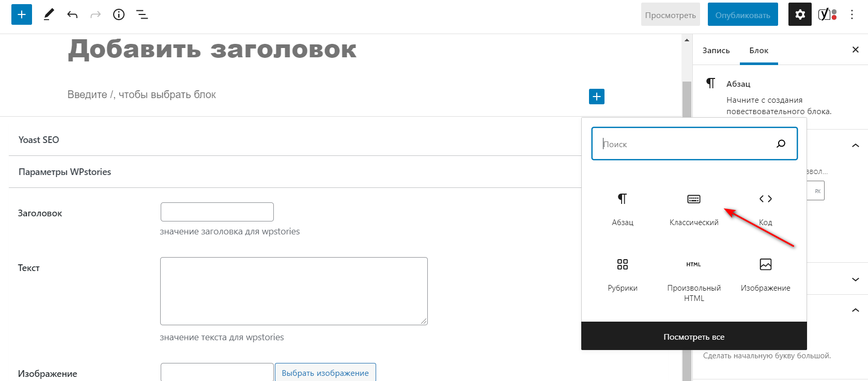This screenshot has height=381, width=868.
Task: Open the block inserter plus button in toolbar
Action: pyautogui.click(x=22, y=14)
